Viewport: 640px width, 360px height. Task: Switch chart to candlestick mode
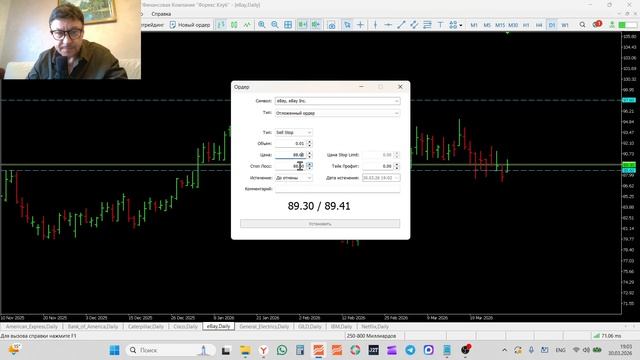234,25
